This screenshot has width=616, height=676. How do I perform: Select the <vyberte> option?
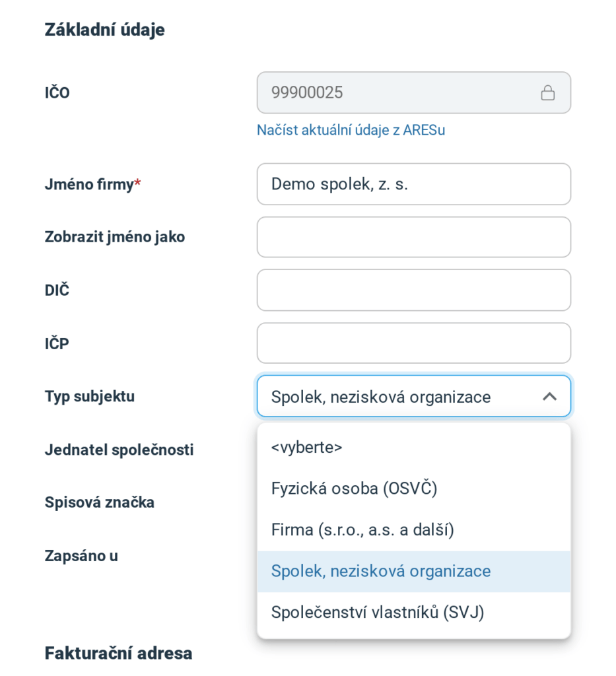[x=414, y=447]
